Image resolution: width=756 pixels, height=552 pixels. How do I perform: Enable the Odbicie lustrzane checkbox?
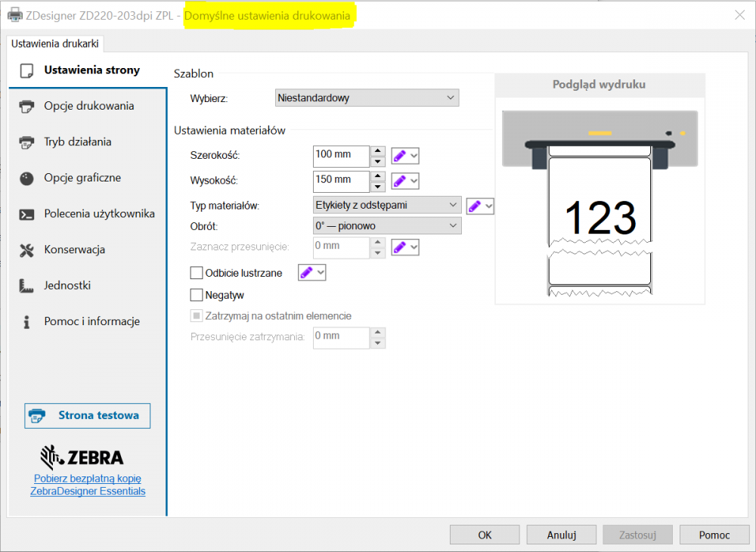coord(197,273)
